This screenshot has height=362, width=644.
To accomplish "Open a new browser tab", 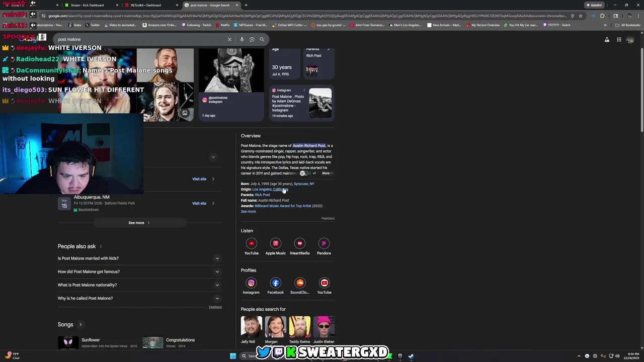I will [x=246, y=5].
